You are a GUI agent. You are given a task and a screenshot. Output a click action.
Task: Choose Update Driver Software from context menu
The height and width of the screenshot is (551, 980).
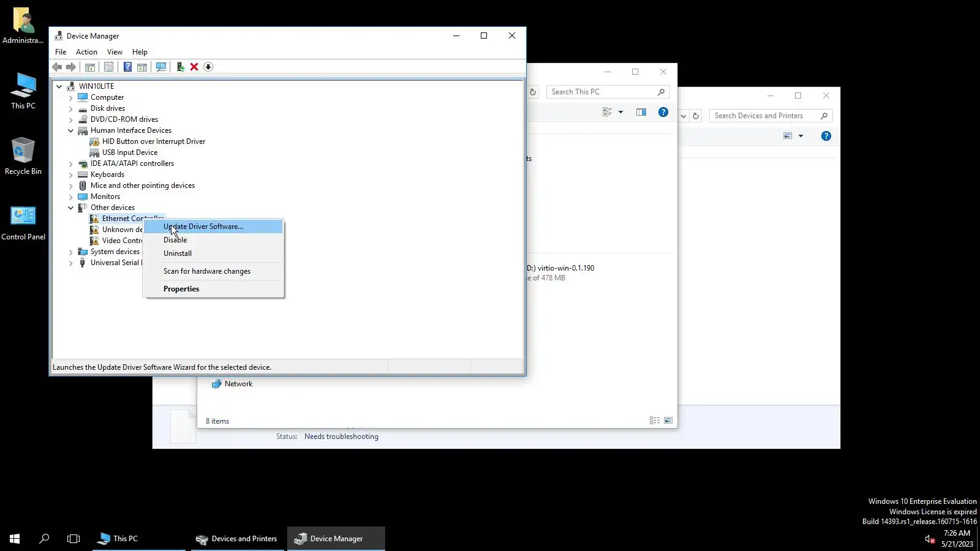[x=213, y=227]
